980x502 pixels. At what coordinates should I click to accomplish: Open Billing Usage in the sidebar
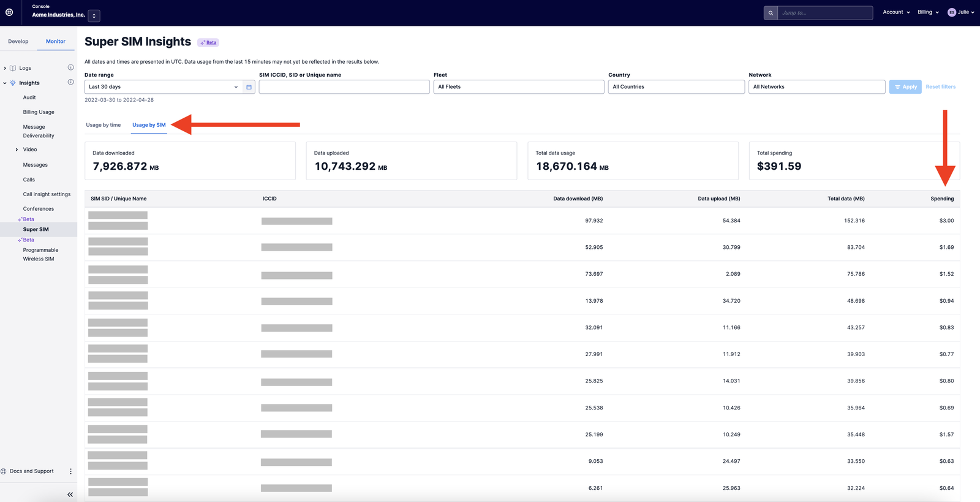(x=39, y=112)
